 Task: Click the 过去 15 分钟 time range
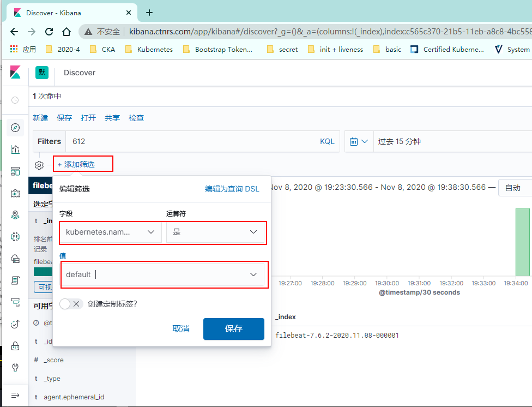click(x=400, y=141)
